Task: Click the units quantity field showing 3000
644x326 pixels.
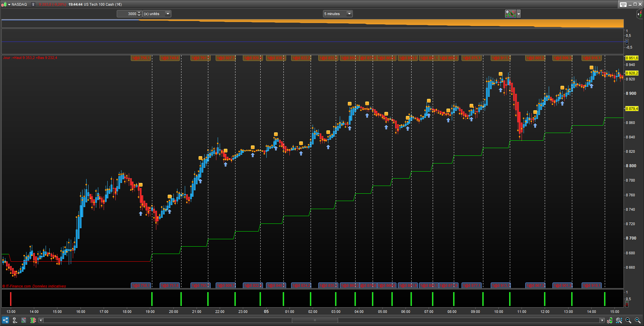Action: 127,14
